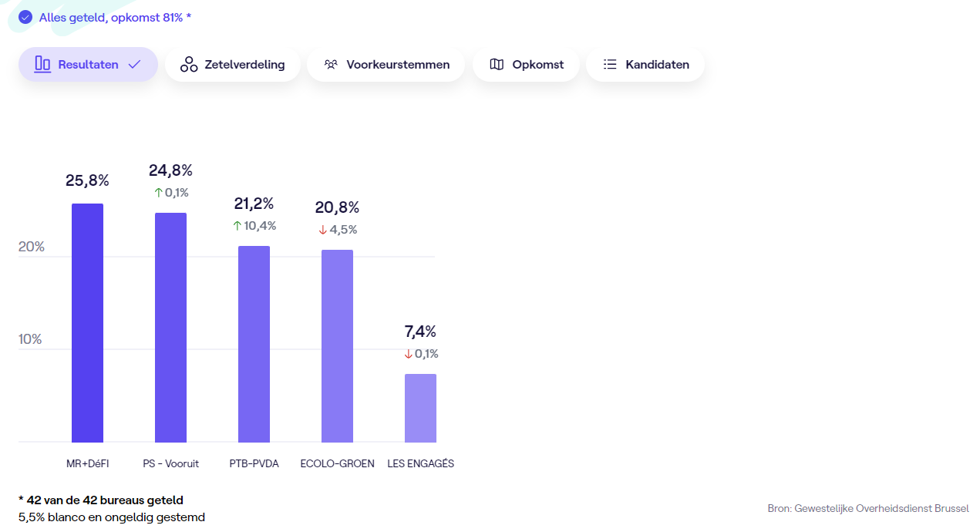Select the MR+DéFI bar in the chart
Image resolution: width=980 pixels, height=532 pixels.
(87, 322)
